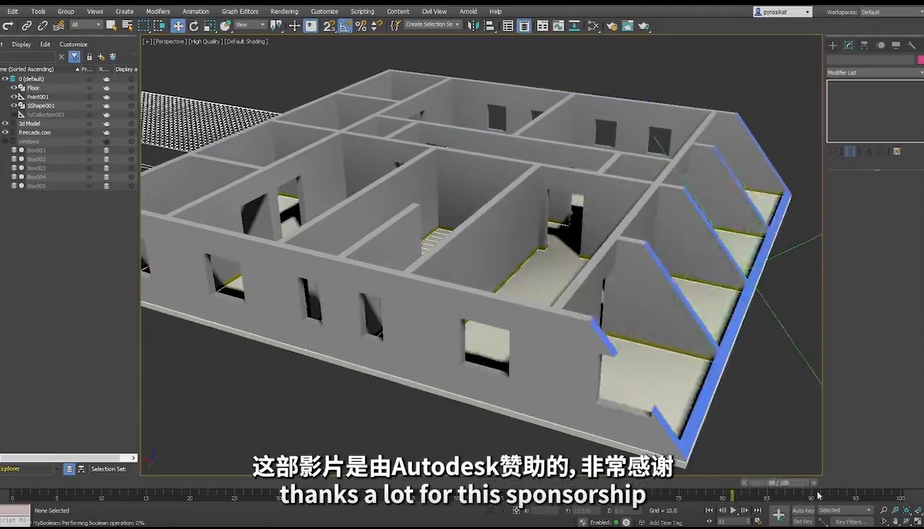Toggle visibility eye of 3d Model layer

[5, 124]
